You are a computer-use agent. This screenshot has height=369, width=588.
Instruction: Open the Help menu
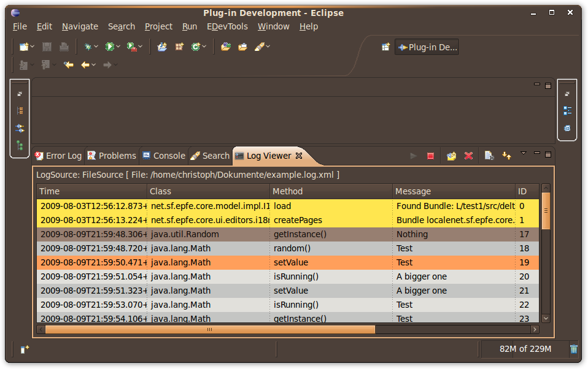point(309,26)
